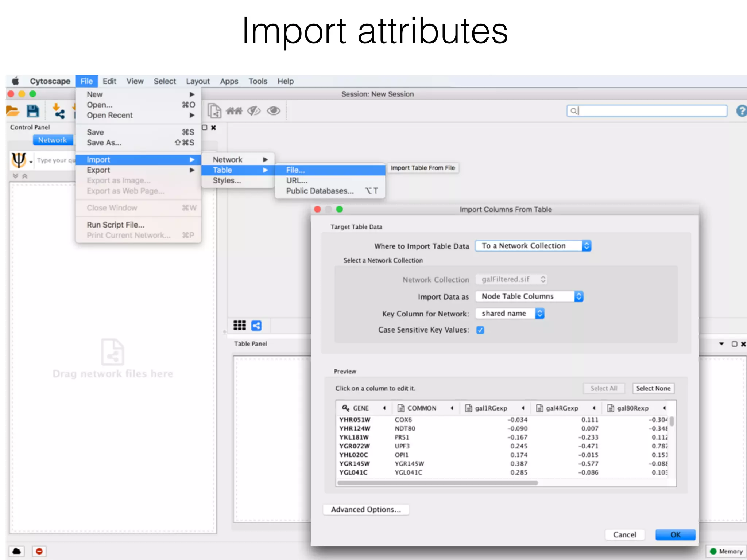Screen dimensions: 747x560
Task: Choose File... in the Table submenu
Action: (x=330, y=170)
